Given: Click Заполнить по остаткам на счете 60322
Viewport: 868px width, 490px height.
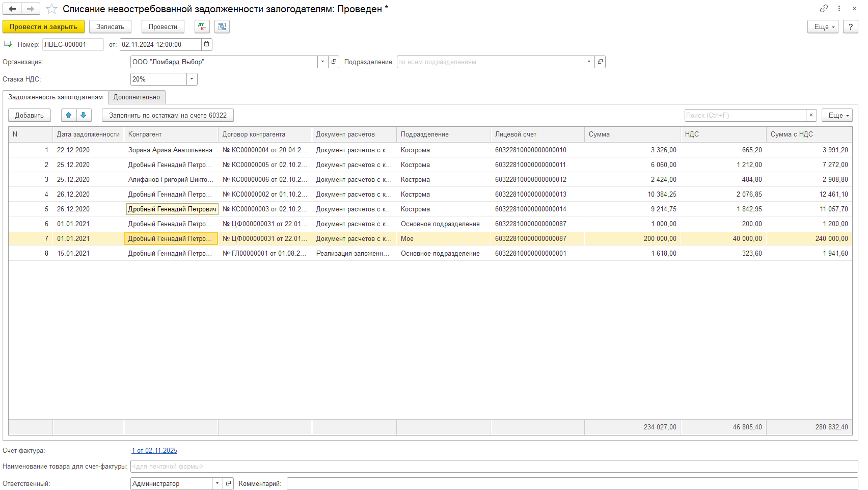Looking at the screenshot, I should [x=168, y=115].
